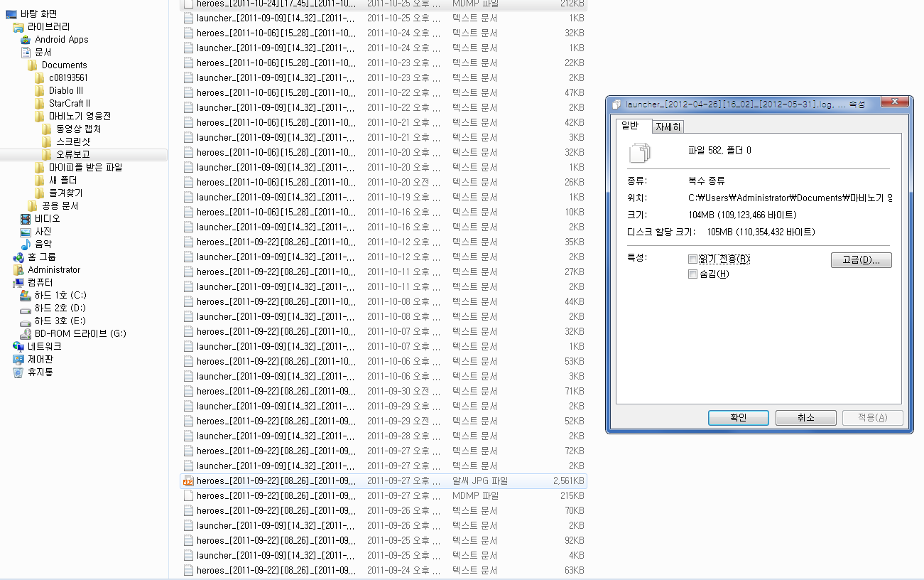Select the 네트워크 network icon
Viewport: 924px width, 580px height.
[x=18, y=347]
